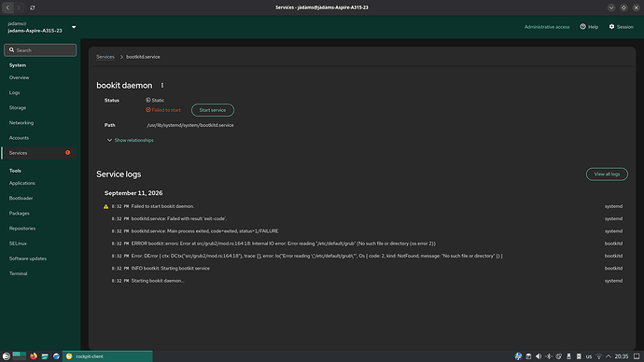Click bootkitd.service in the breadcrumb
Screen dimensions: 644x362
(143, 57)
